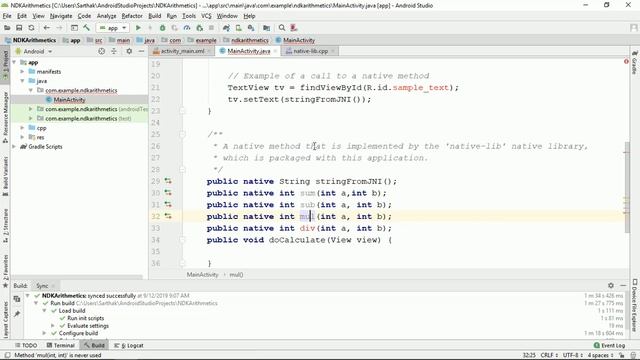
Task: Click the Search Everywhere magnifier icon
Action: coord(282,28)
